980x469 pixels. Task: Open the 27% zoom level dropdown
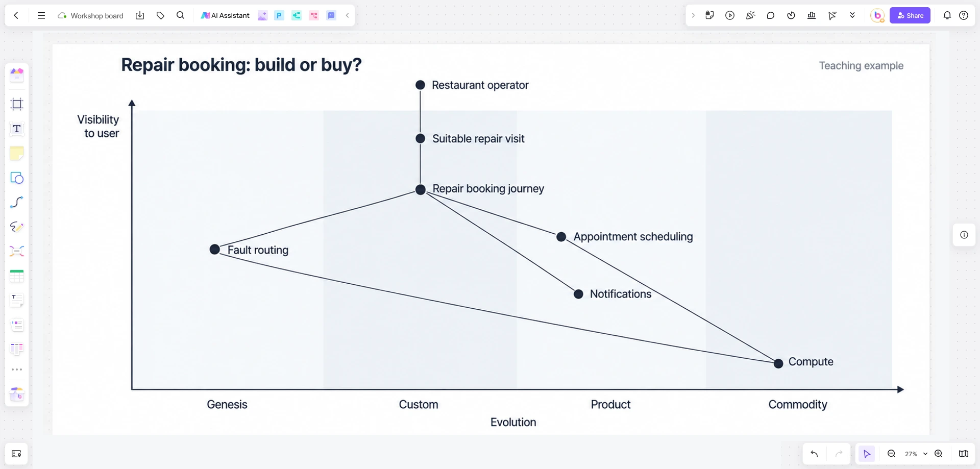(916, 454)
